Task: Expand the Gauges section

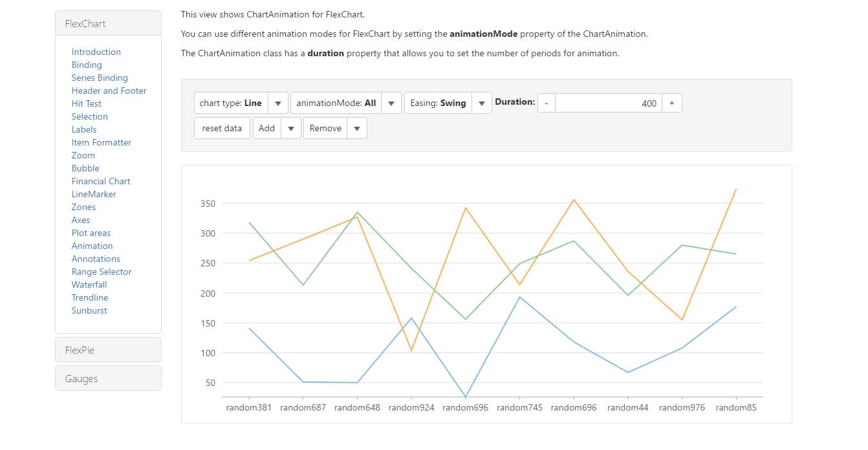Action: (x=108, y=379)
